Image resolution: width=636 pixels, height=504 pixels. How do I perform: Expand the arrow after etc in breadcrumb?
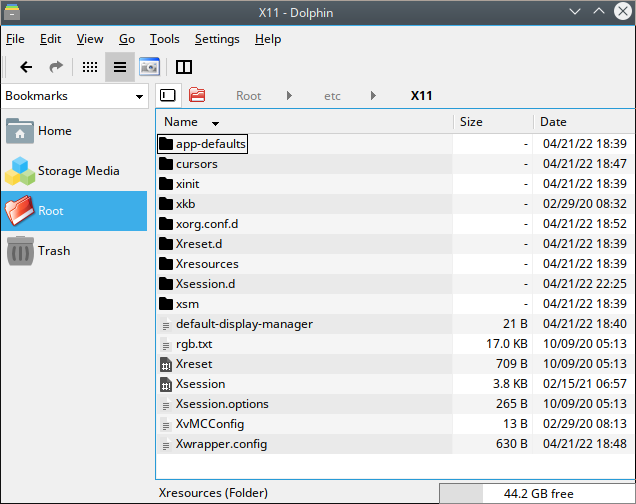click(373, 96)
